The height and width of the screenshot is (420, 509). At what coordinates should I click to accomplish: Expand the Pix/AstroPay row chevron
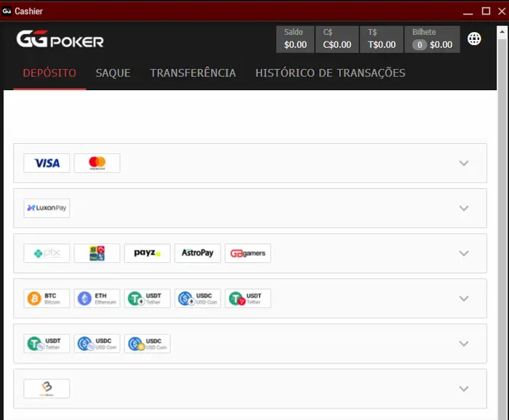[x=464, y=254]
